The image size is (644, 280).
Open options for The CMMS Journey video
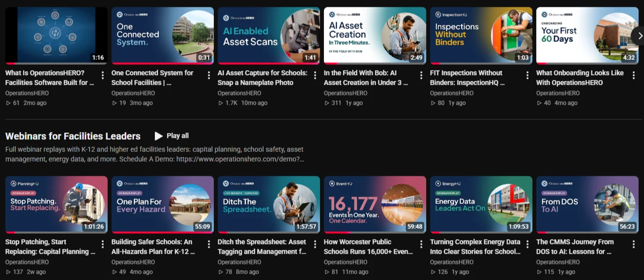tap(633, 244)
